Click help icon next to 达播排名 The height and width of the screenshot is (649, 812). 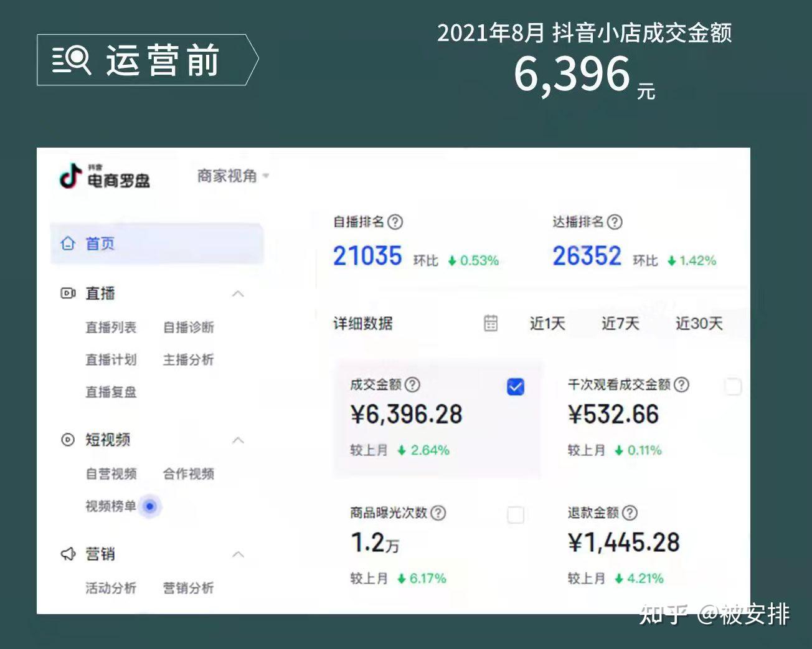pyautogui.click(x=615, y=222)
